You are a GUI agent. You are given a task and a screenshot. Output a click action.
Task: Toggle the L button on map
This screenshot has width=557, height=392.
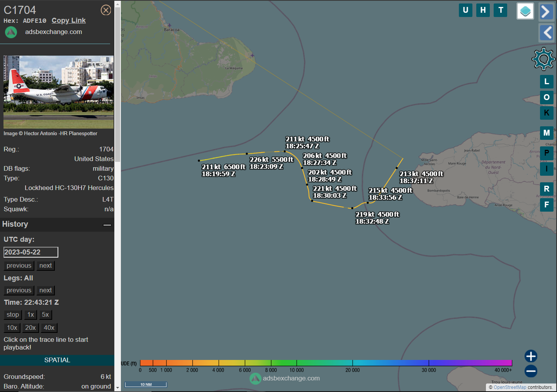pos(547,81)
